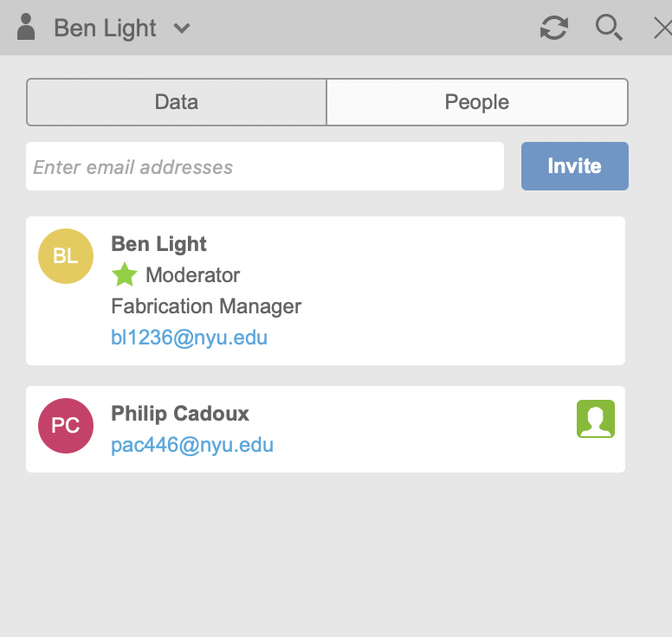Click the green user icon beside Philip Cadoux

pos(596,419)
